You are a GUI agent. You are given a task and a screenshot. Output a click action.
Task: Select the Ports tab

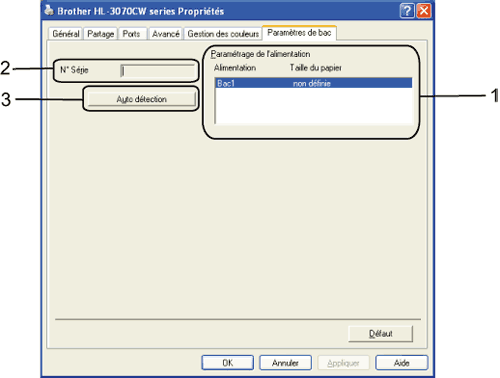pyautogui.click(x=131, y=34)
